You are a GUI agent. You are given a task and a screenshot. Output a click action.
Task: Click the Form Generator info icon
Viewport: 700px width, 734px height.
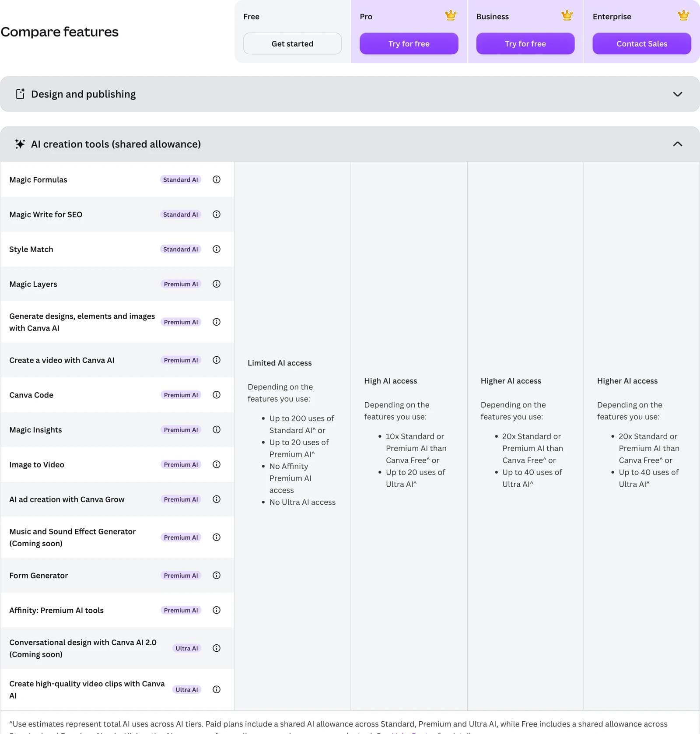click(x=216, y=576)
